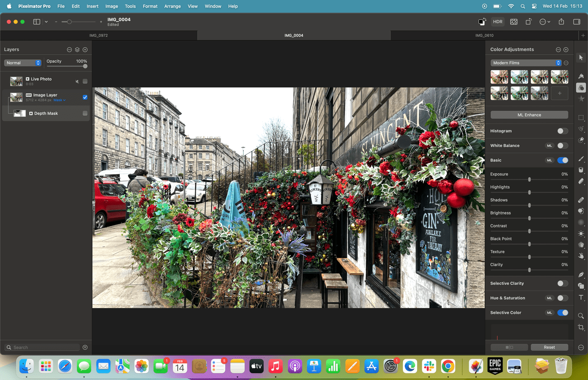Enable the Histogram toggle
The height and width of the screenshot is (380, 588).
(x=563, y=131)
